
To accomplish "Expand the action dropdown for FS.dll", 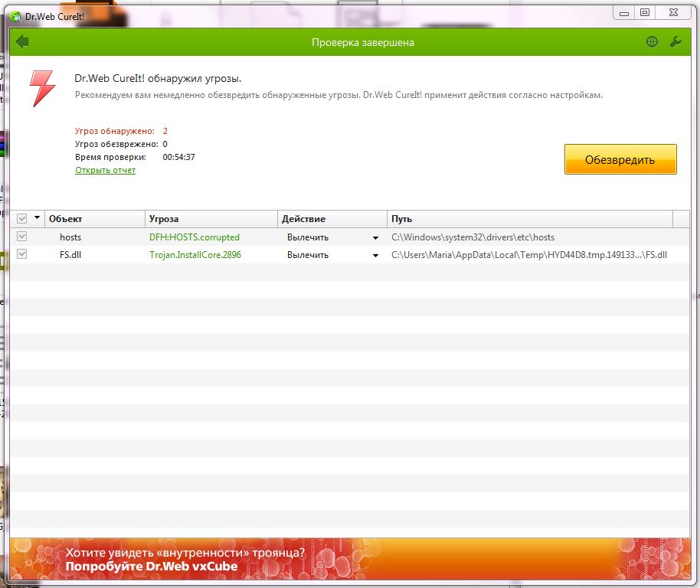I will [375, 256].
